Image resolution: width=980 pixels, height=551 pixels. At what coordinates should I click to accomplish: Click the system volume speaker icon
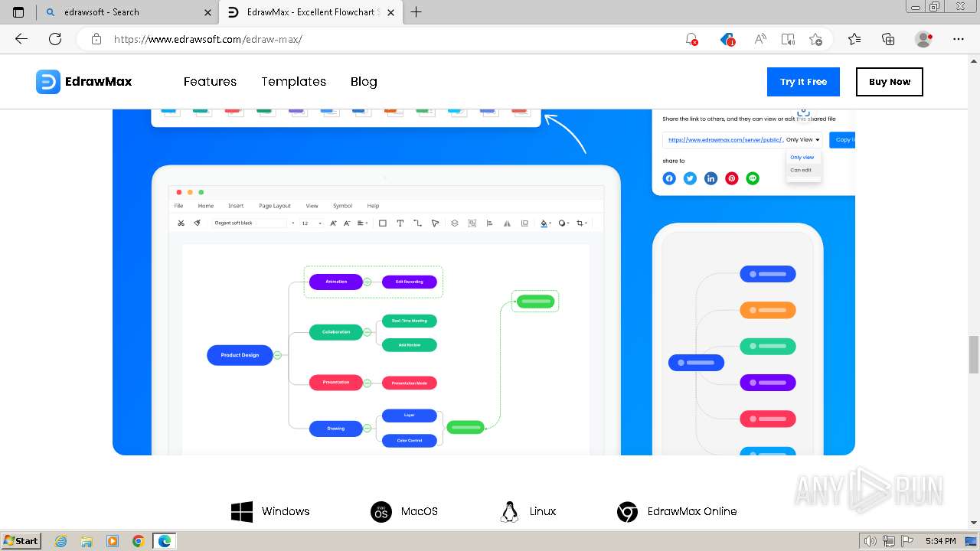pyautogui.click(x=870, y=541)
